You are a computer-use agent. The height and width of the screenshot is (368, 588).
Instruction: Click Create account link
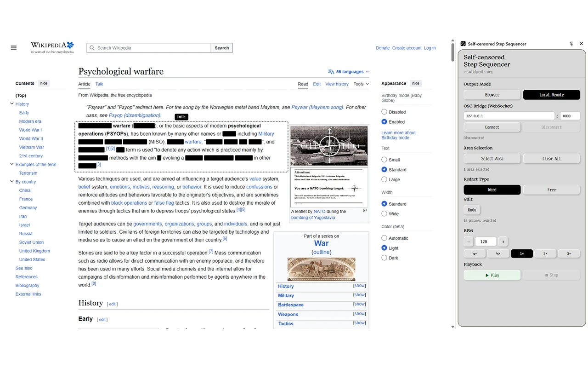[x=407, y=48]
